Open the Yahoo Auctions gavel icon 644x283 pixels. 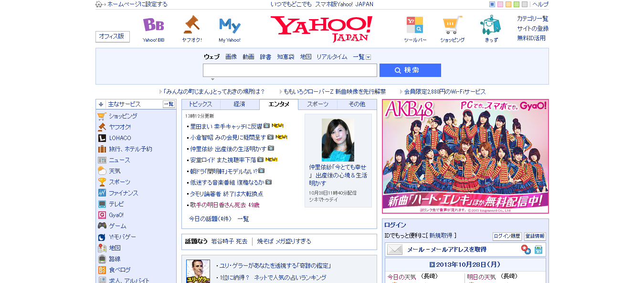[x=191, y=24]
